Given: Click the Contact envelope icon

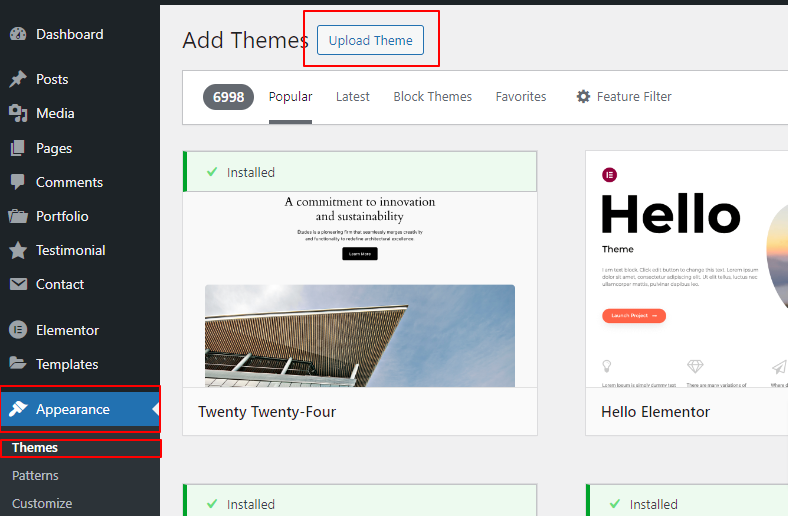Looking at the screenshot, I should coord(18,284).
